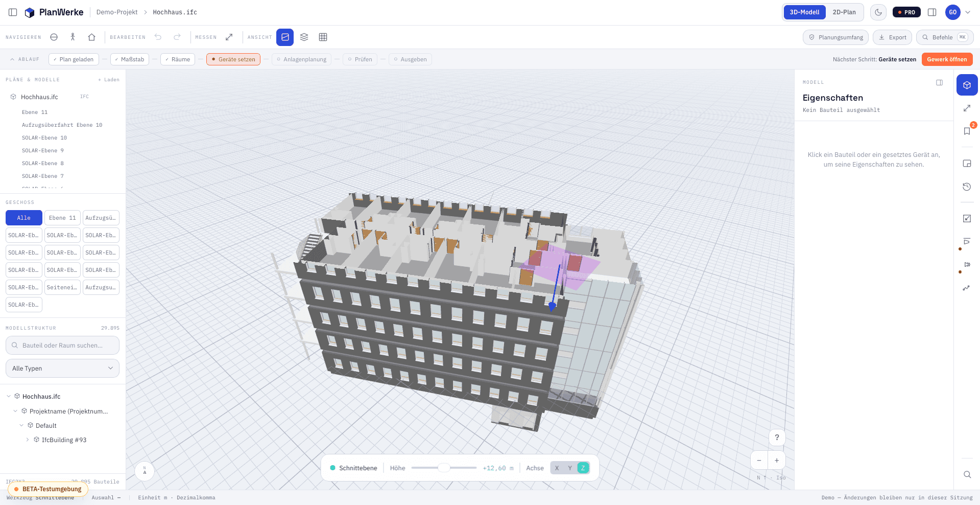Click the north compass indicator
The width and height of the screenshot is (980, 505).
[145, 471]
